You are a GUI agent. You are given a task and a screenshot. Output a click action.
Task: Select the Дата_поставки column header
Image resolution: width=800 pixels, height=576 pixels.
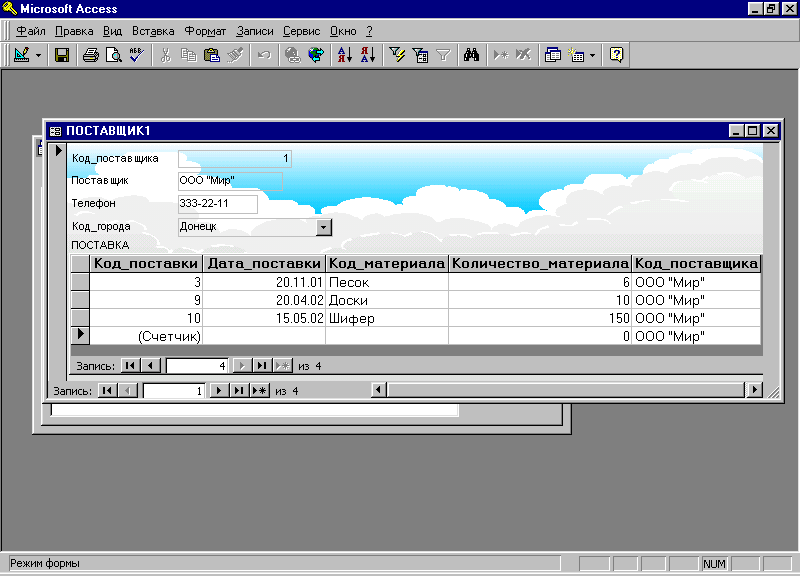point(264,264)
